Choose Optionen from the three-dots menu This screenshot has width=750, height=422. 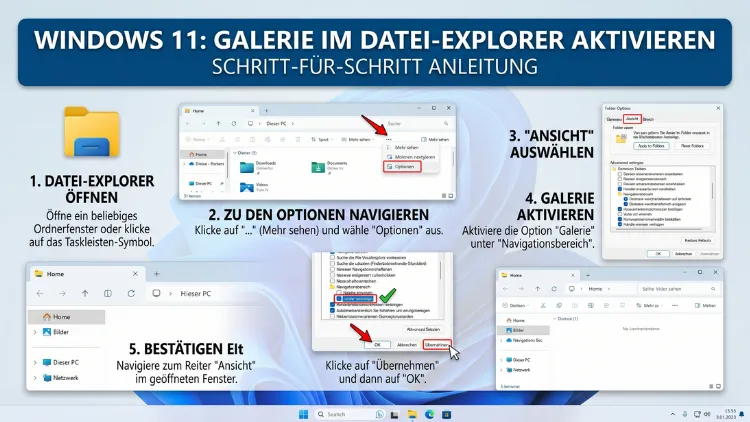402,167
